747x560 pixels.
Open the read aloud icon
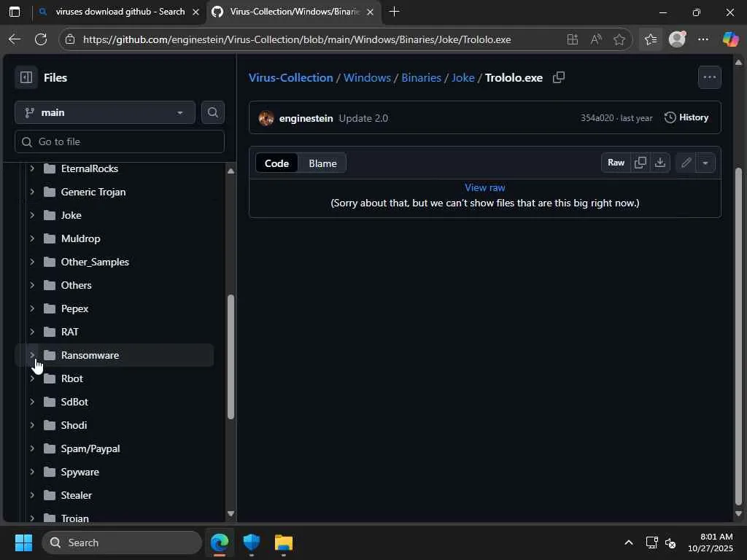[595, 39]
